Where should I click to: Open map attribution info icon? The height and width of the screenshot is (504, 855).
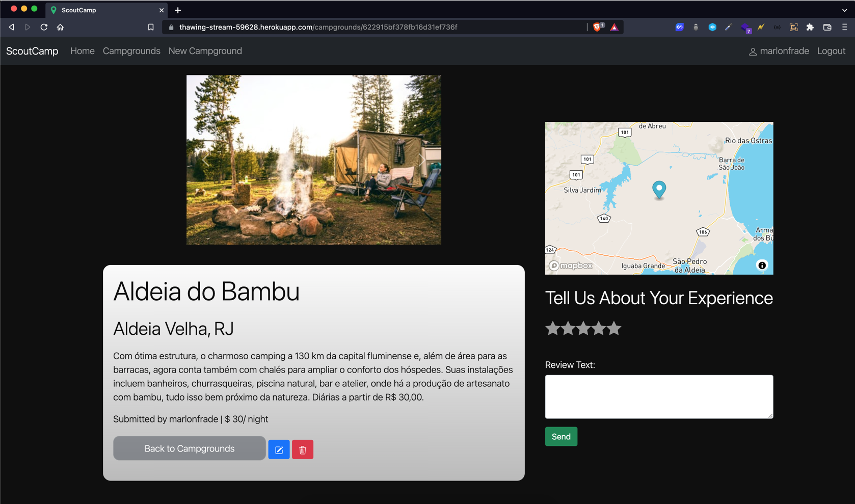click(x=762, y=265)
